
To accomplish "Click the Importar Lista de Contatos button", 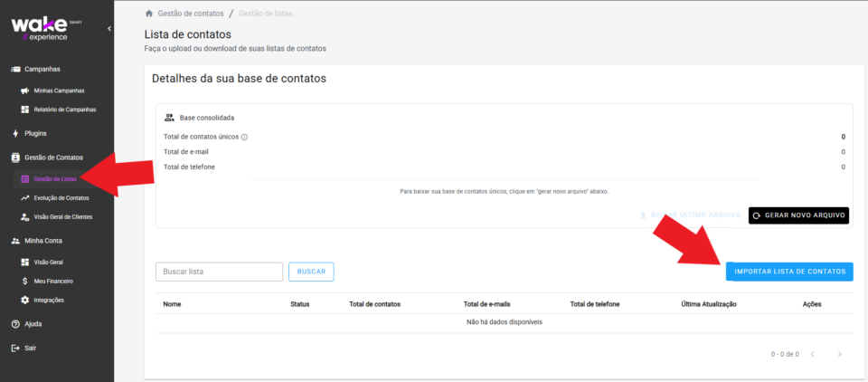I will 789,272.
